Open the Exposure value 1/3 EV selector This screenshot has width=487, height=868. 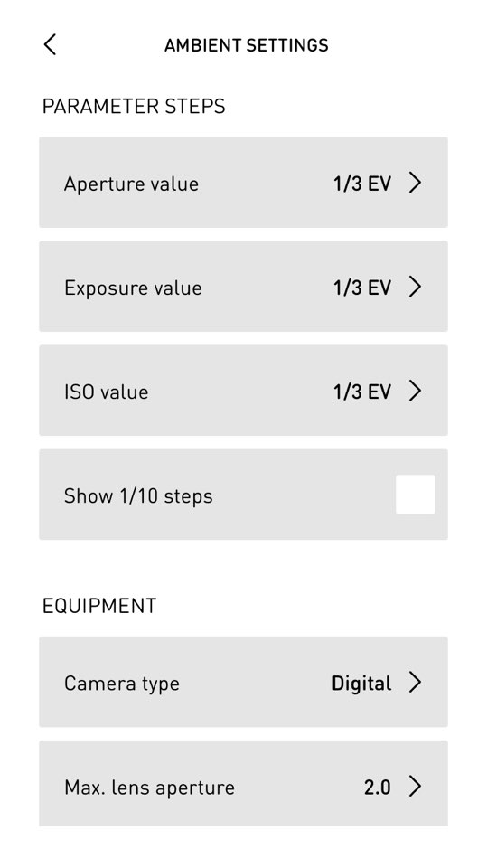pyautogui.click(x=362, y=288)
